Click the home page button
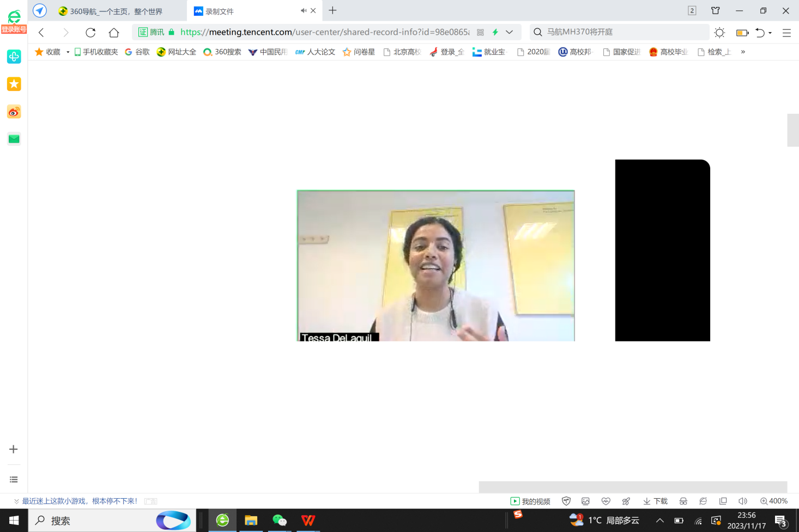This screenshot has height=532, width=799. (x=114, y=33)
